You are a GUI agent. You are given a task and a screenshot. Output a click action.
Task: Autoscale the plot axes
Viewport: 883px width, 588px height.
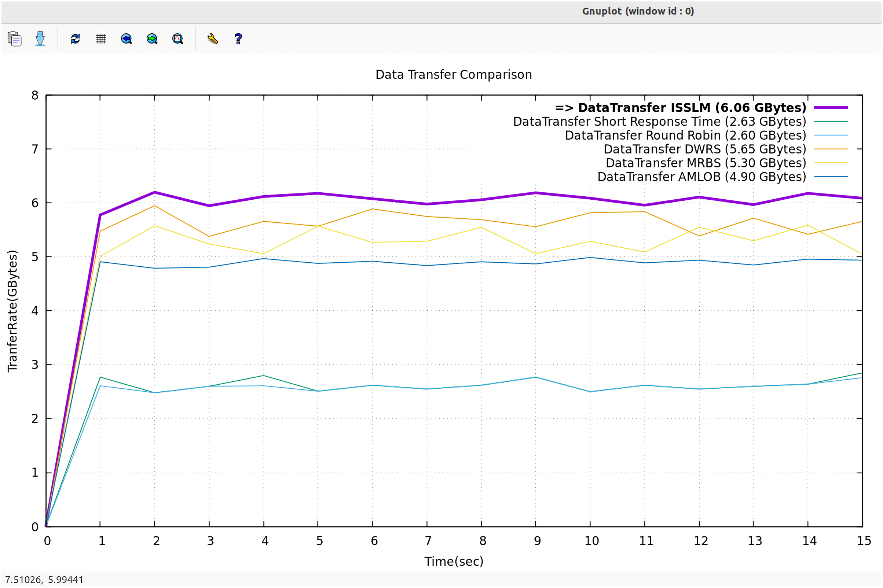(x=177, y=39)
